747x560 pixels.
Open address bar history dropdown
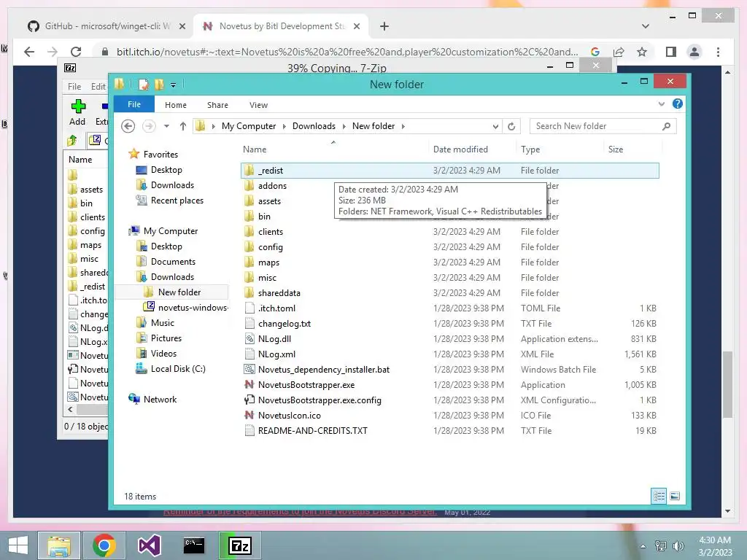point(495,126)
